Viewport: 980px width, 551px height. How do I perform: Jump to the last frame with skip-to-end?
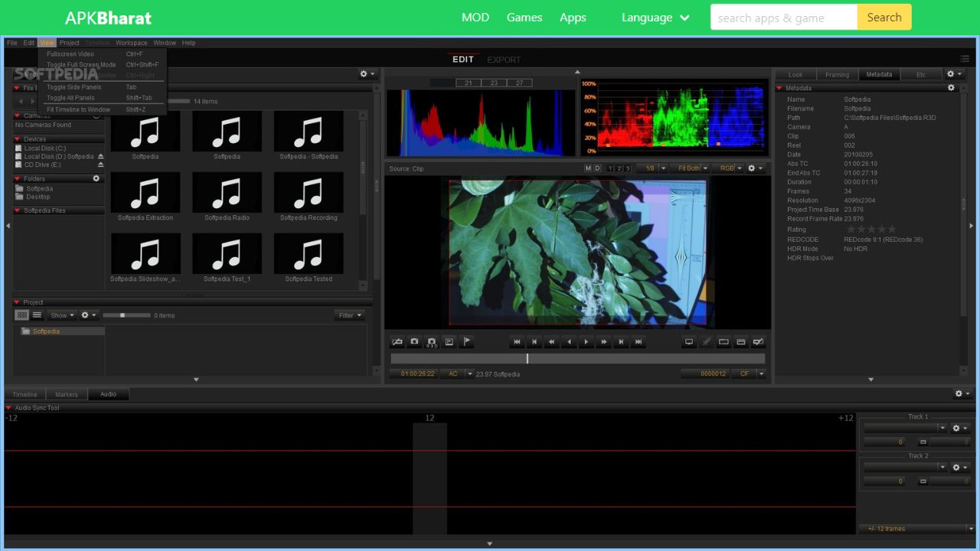pyautogui.click(x=639, y=342)
